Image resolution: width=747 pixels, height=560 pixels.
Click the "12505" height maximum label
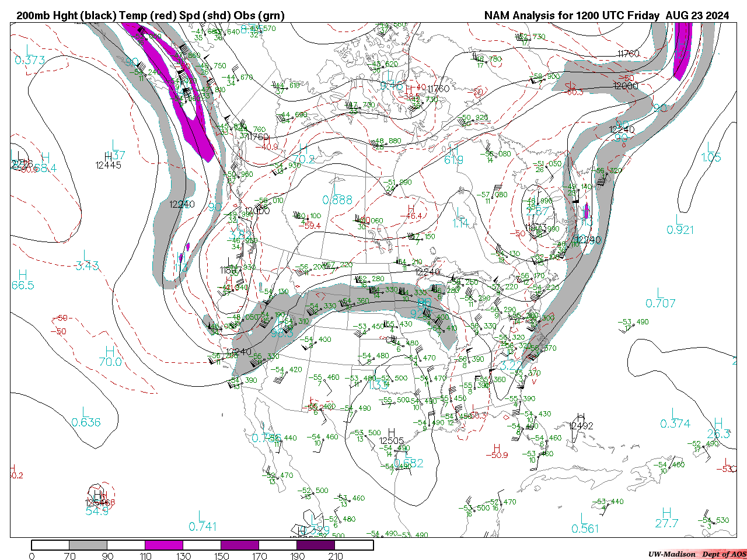coord(392,441)
